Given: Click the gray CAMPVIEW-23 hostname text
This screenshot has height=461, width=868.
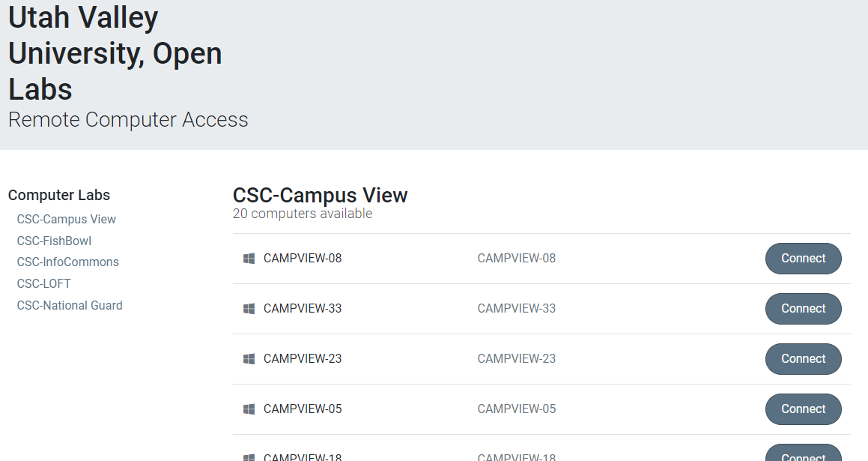Looking at the screenshot, I should [x=517, y=358].
